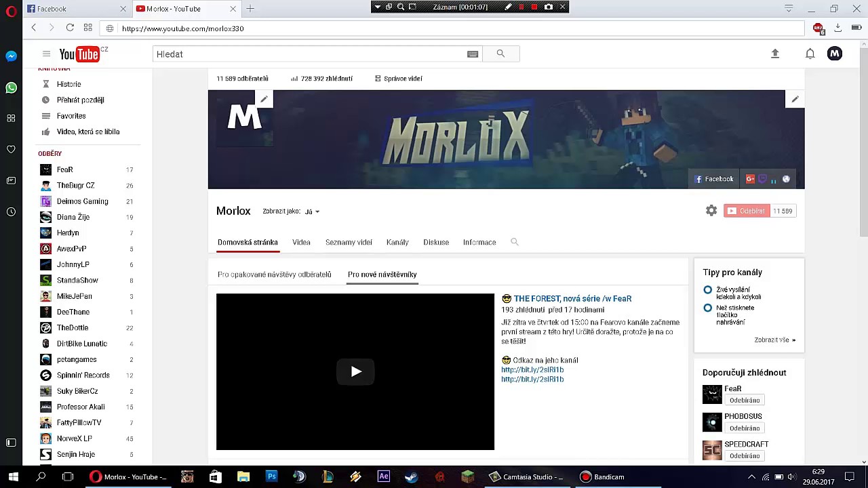The height and width of the screenshot is (488, 868).
Task: Switch to Videa tab
Action: pyautogui.click(x=301, y=242)
